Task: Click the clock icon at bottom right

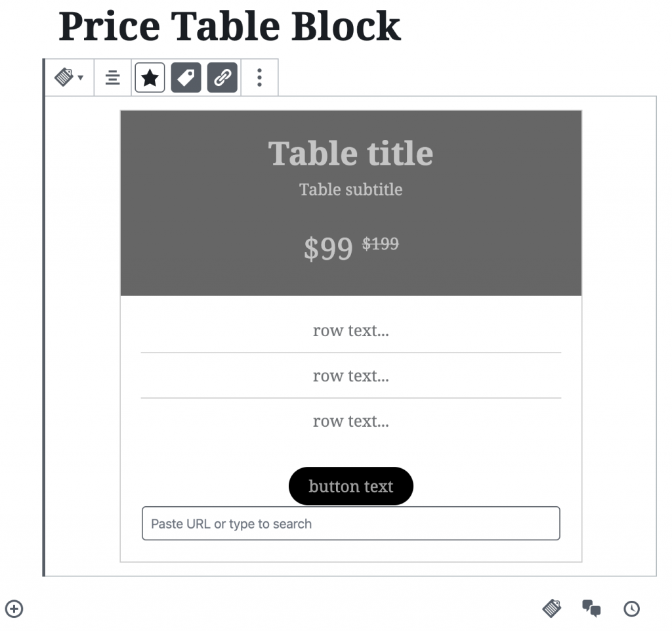Action: click(x=632, y=609)
